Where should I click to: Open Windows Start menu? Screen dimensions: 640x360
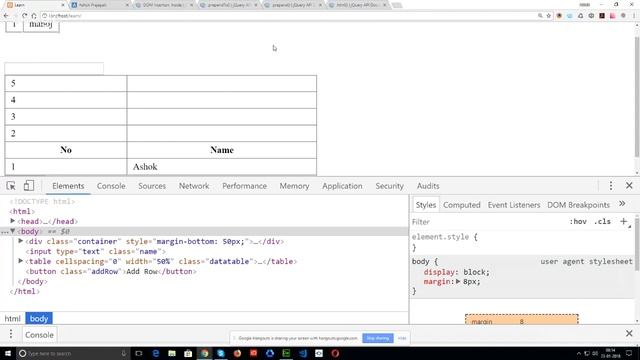point(7,353)
